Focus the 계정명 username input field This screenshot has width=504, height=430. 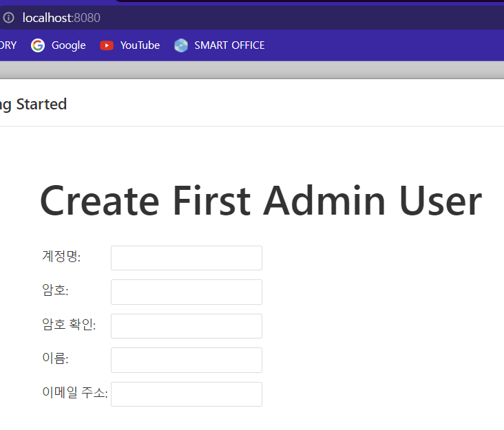[187, 258]
